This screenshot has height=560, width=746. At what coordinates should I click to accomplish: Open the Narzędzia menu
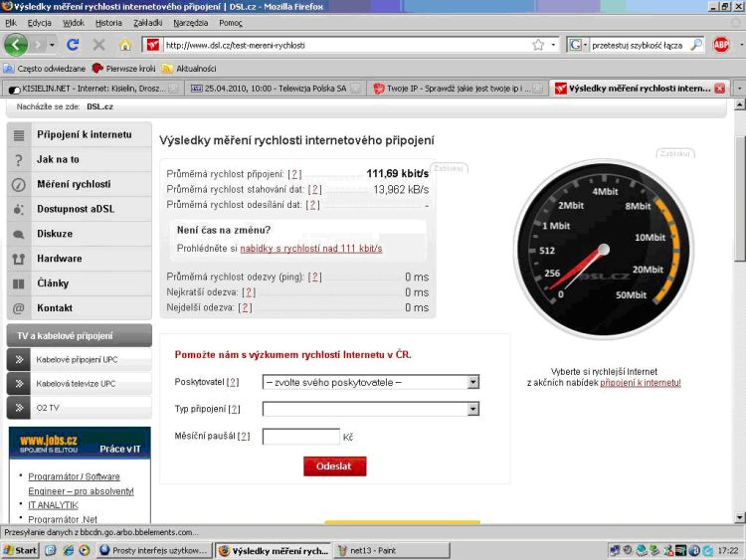[x=190, y=22]
